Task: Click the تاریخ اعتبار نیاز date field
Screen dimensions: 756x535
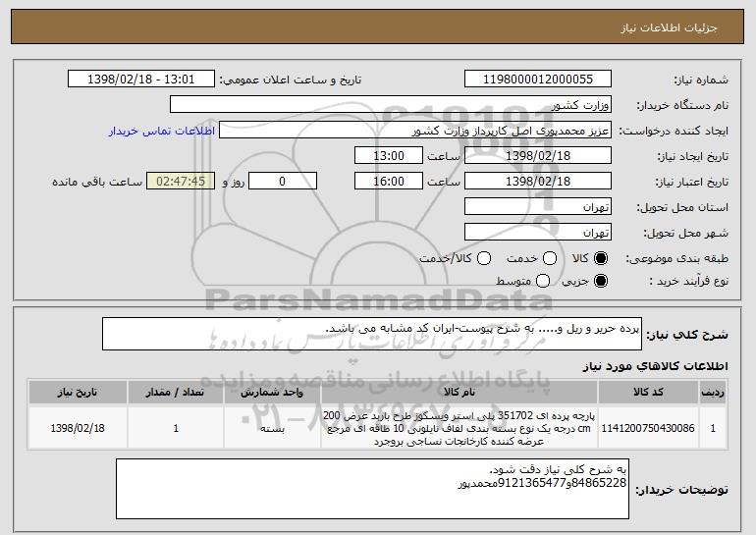Action: pyautogui.click(x=538, y=182)
